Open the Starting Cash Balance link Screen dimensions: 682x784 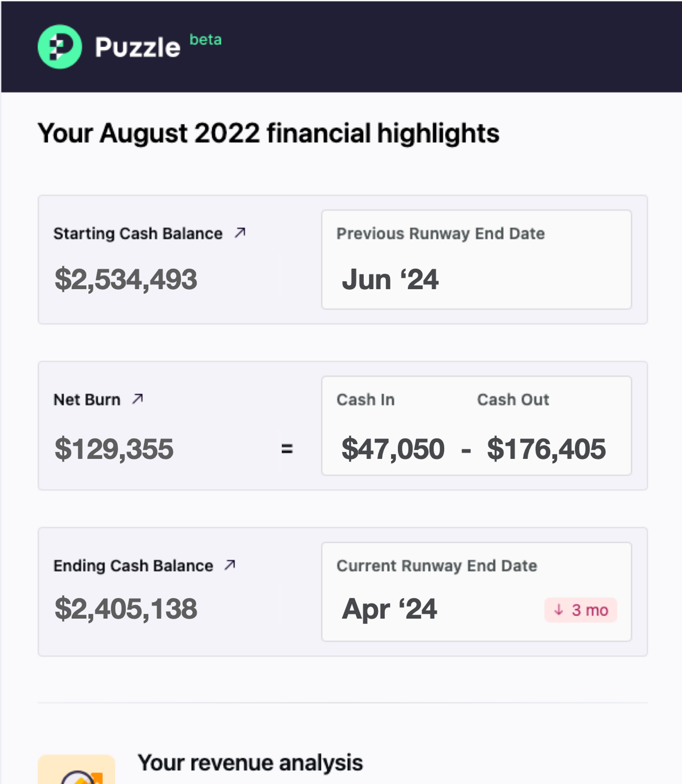point(138,233)
